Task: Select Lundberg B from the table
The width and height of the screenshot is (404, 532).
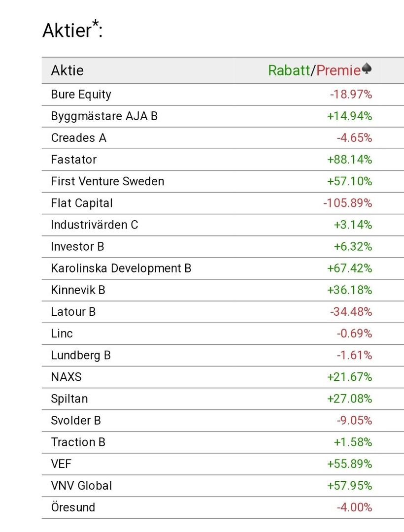Action: click(81, 355)
